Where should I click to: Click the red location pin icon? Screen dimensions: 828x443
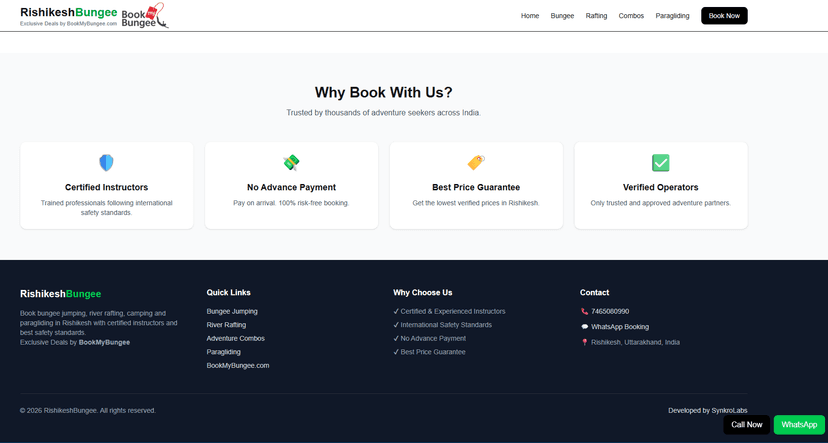tap(585, 342)
